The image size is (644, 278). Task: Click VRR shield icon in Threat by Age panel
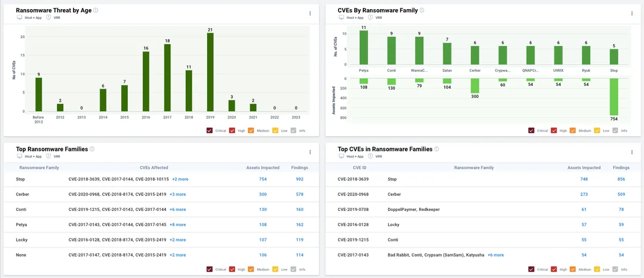coord(49,18)
